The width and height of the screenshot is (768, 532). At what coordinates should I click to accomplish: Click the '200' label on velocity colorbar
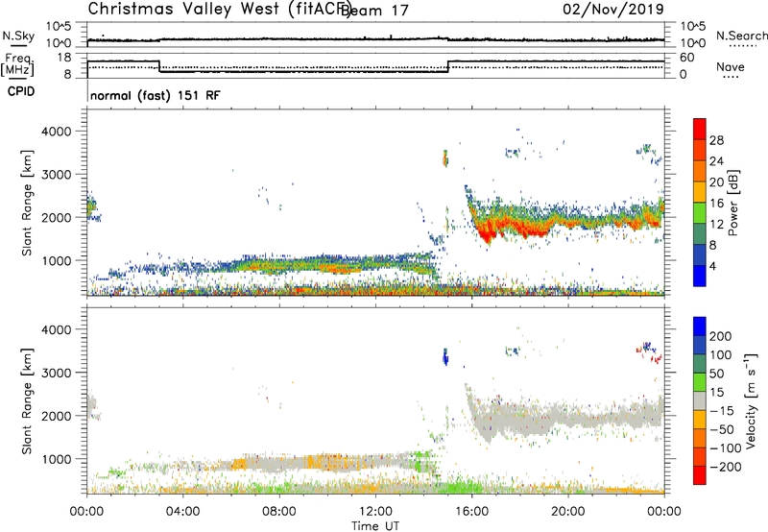pyautogui.click(x=721, y=336)
